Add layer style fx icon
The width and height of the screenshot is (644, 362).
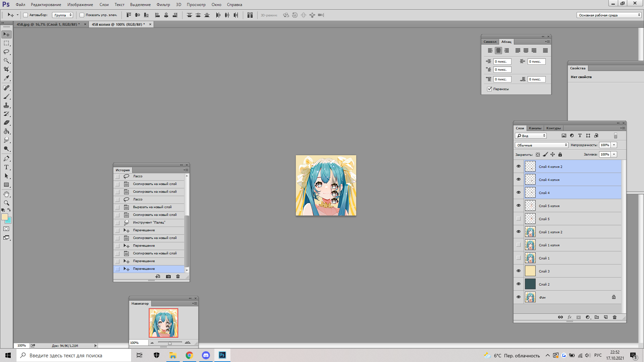tap(570, 317)
